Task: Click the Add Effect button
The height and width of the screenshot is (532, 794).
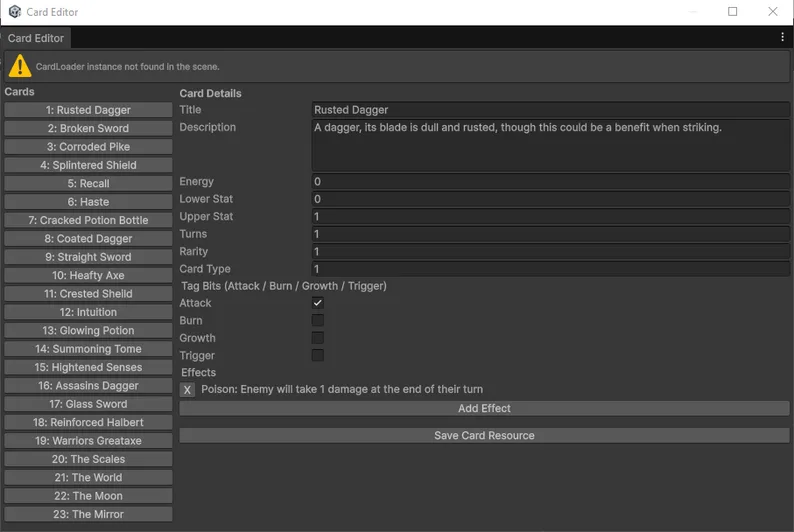Action: pos(484,408)
